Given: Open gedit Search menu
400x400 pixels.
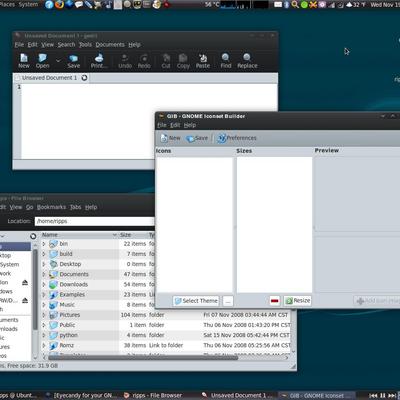Looking at the screenshot, I should (x=66, y=45).
